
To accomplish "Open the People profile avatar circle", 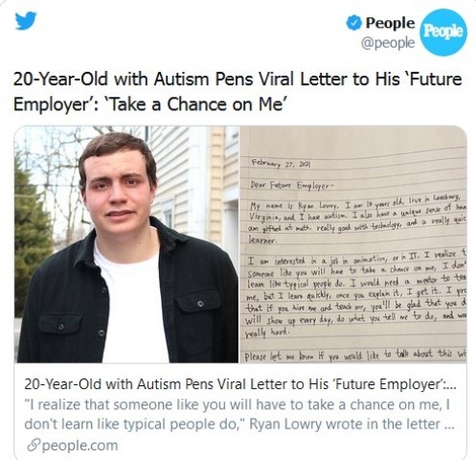I will click(x=443, y=33).
